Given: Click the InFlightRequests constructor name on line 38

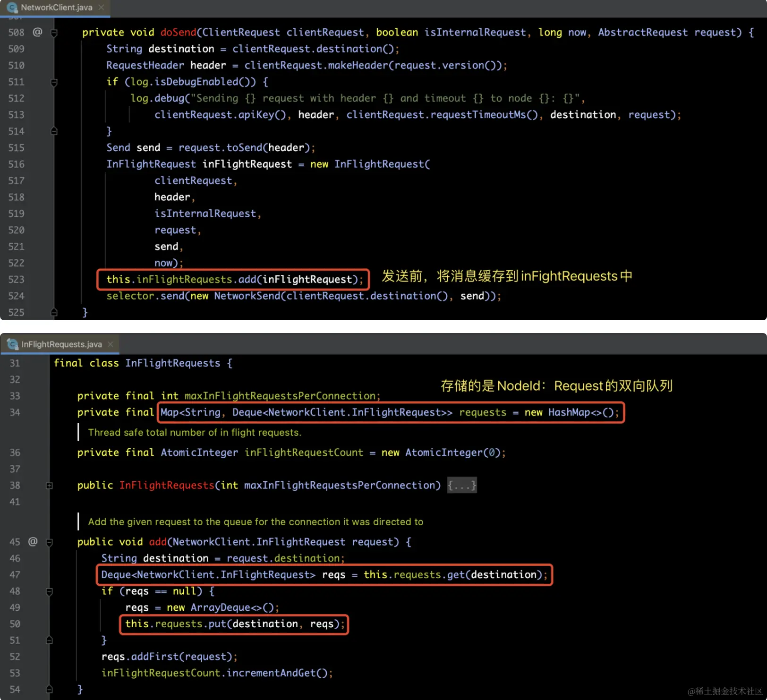Looking at the screenshot, I should 167,485.
